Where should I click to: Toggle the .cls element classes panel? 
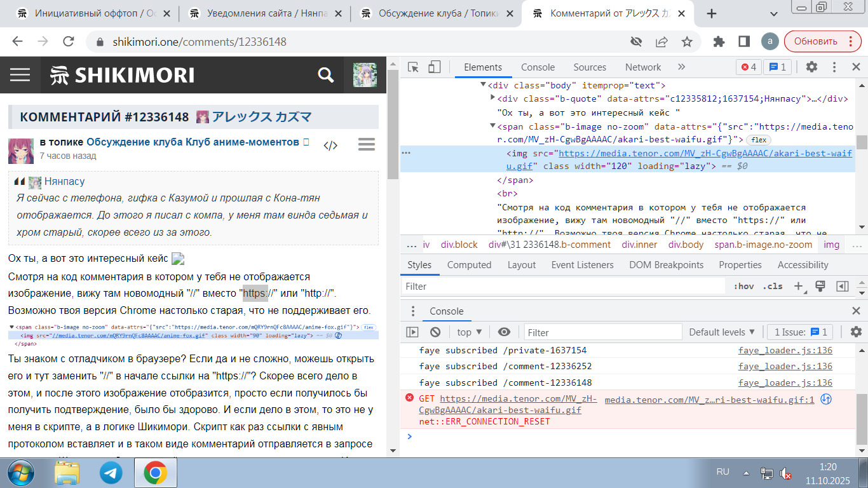coord(773,287)
